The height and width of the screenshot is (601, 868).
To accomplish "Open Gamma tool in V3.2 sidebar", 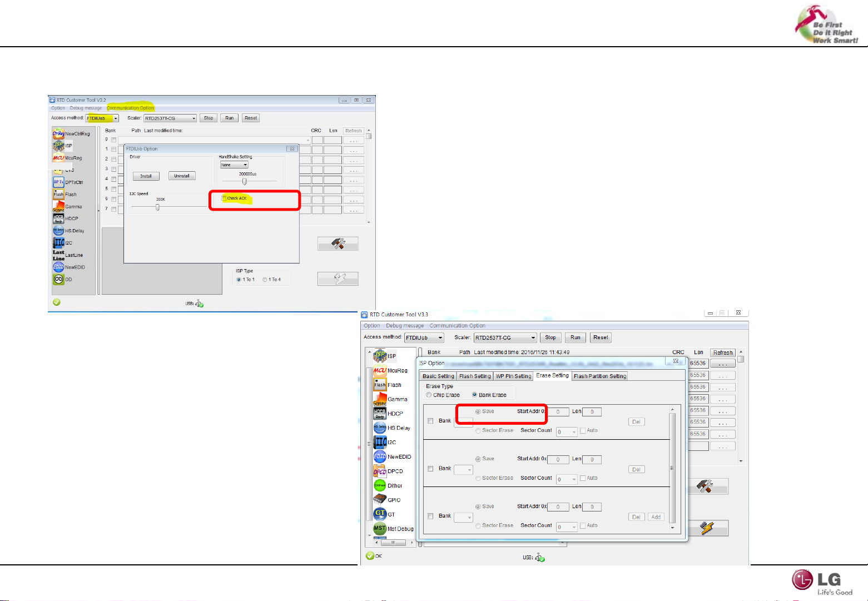I will tap(67, 207).
